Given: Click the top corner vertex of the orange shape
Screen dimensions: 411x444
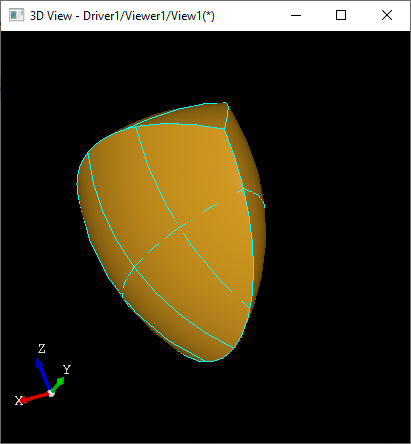Looking at the screenshot, I should 225,103.
